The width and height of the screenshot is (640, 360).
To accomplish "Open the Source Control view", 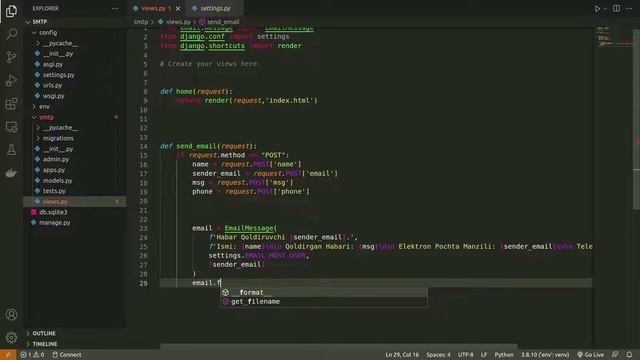I will coord(11,57).
